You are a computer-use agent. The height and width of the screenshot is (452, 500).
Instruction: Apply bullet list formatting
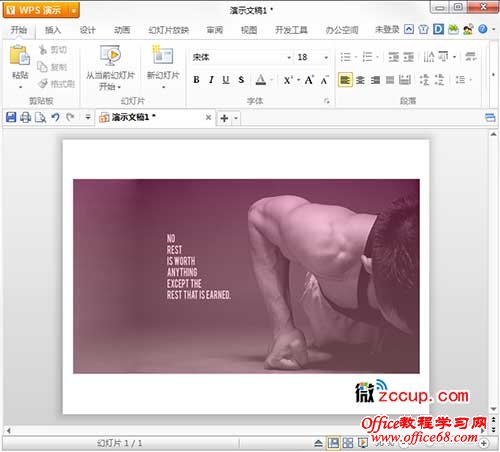point(346,57)
